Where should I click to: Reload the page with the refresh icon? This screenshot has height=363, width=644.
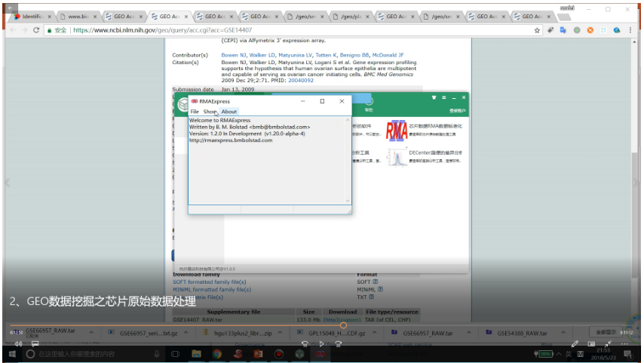click(36, 31)
